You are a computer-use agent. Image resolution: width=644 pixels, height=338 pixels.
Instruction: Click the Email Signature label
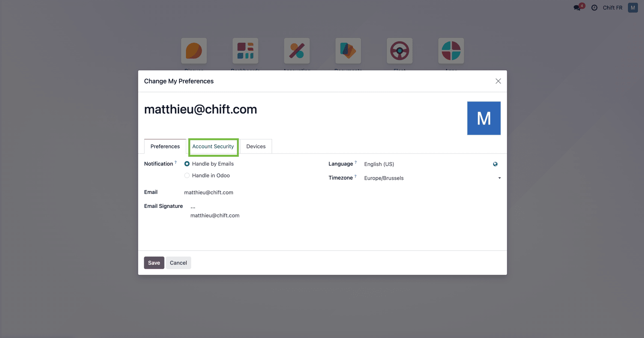[x=163, y=206]
